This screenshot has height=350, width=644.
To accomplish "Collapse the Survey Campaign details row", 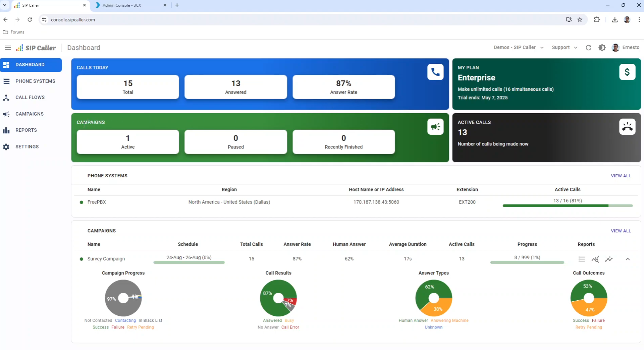I will click(x=628, y=259).
